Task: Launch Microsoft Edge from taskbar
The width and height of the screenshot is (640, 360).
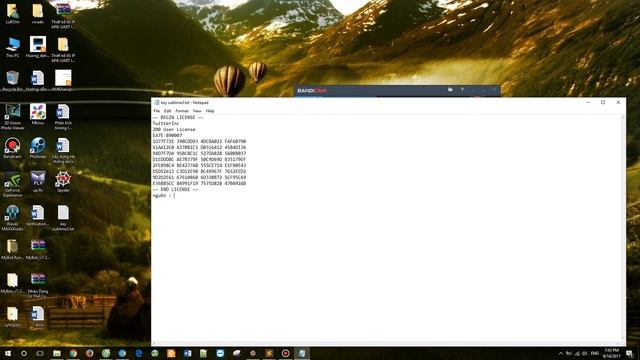Action: click(x=138, y=353)
